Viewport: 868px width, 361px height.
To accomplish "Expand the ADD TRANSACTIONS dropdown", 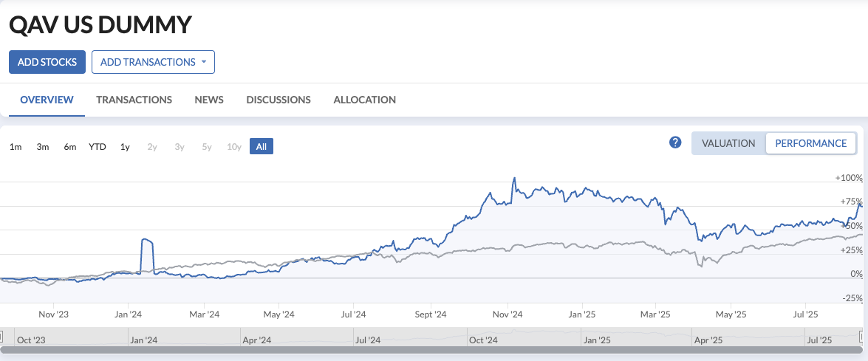I will 153,62.
